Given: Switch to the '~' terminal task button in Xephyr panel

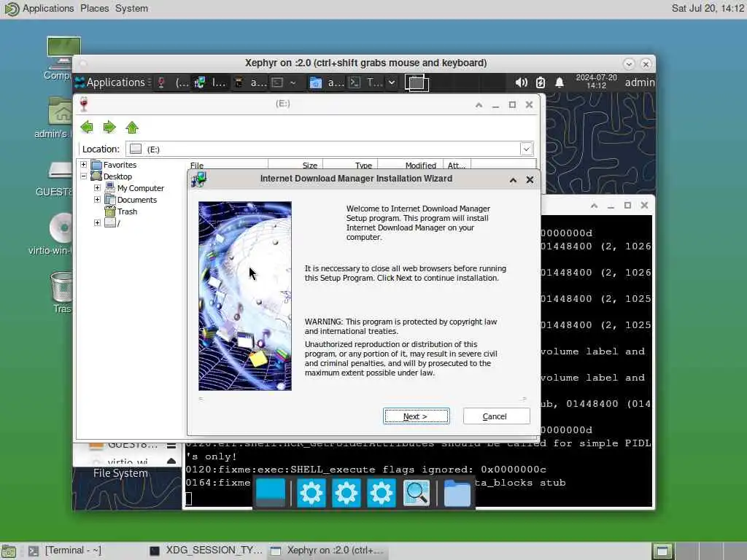Looking at the screenshot, I should 285,82.
